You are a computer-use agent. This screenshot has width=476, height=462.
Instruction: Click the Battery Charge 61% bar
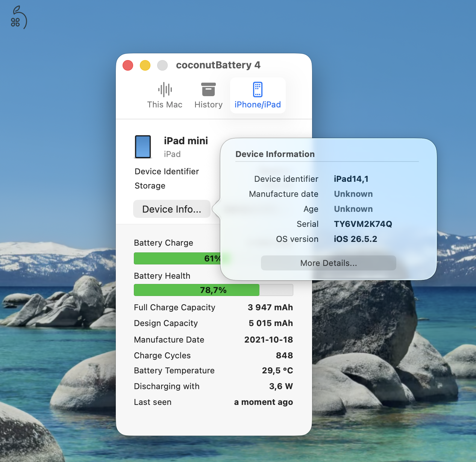pos(177,258)
